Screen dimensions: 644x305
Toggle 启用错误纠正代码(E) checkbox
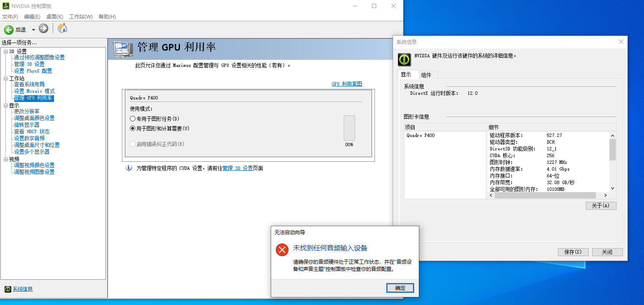[x=133, y=144]
